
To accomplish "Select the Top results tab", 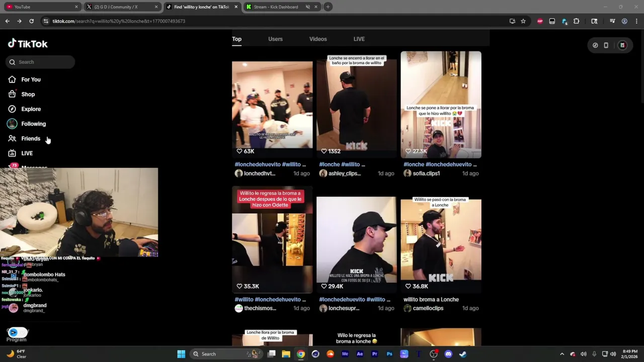I will tap(236, 39).
